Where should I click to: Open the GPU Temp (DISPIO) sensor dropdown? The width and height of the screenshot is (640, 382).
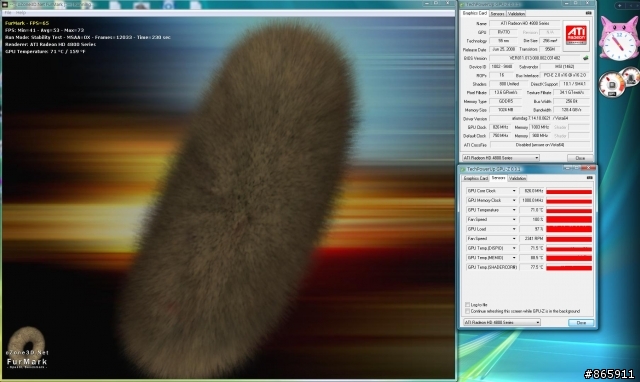[x=514, y=248]
